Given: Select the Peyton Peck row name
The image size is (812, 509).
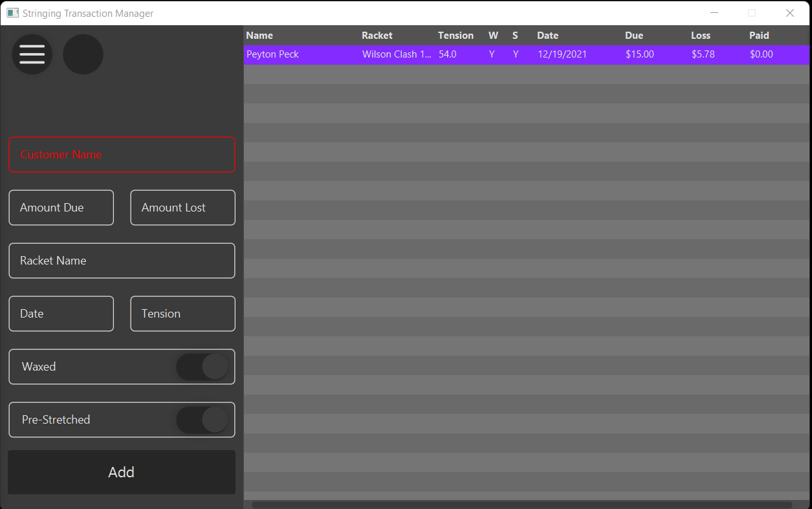Looking at the screenshot, I should pos(272,54).
